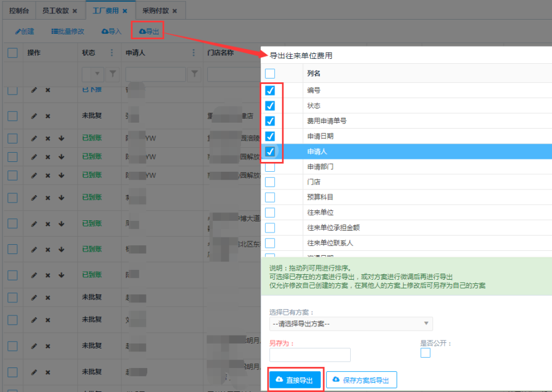The height and width of the screenshot is (392, 552).
Task: Open 批量修改 batch edit tool
Action: tap(67, 31)
